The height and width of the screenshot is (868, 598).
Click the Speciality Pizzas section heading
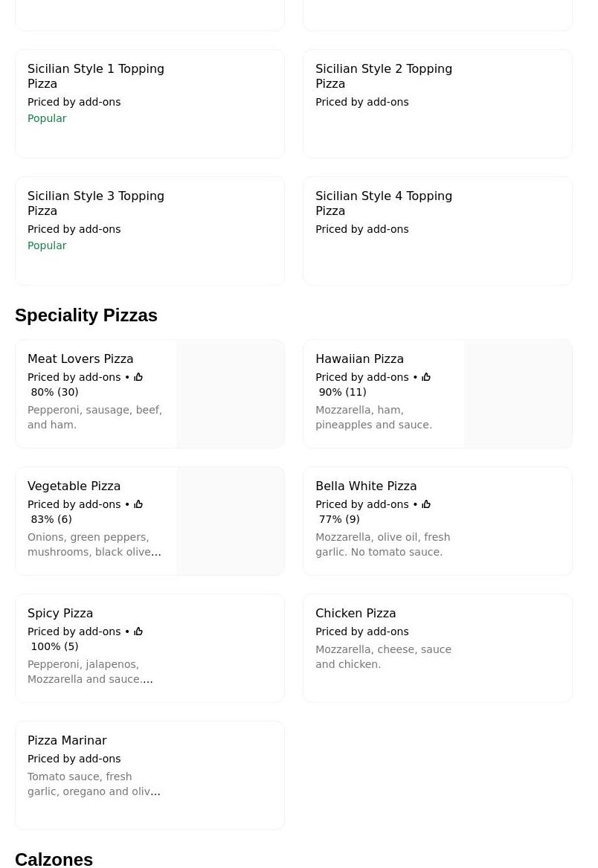pos(86,315)
